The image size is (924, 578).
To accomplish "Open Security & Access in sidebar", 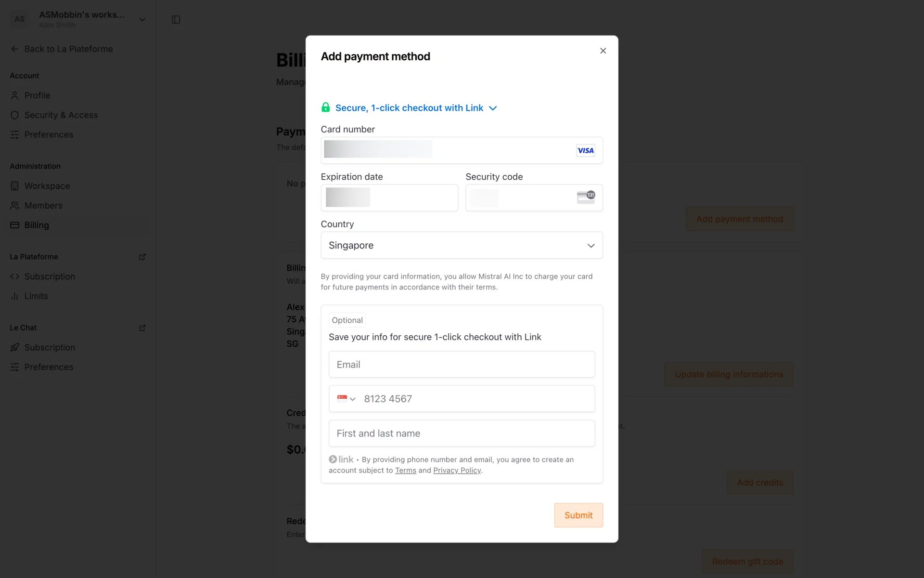I will 61,115.
